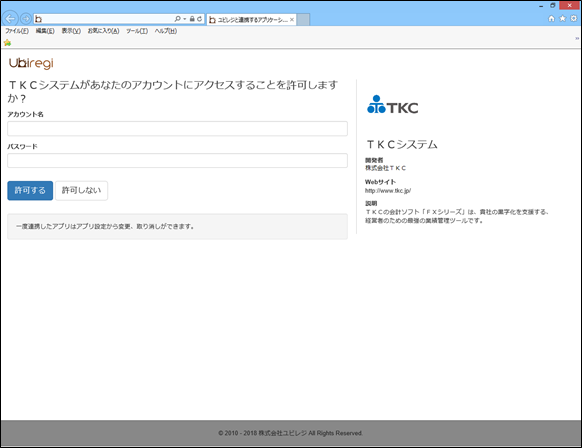Open the ツール(T) menu
The height and width of the screenshot is (448, 582).
[137, 31]
